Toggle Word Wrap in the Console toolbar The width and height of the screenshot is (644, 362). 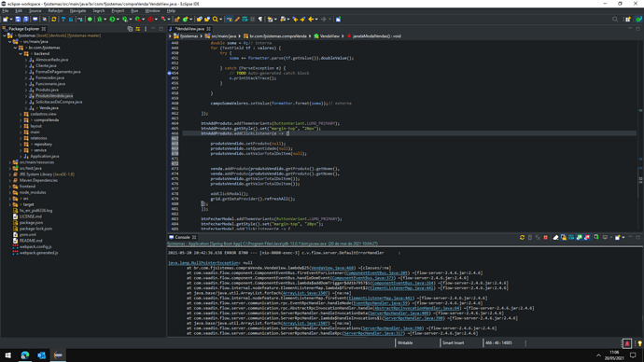tap(571, 237)
